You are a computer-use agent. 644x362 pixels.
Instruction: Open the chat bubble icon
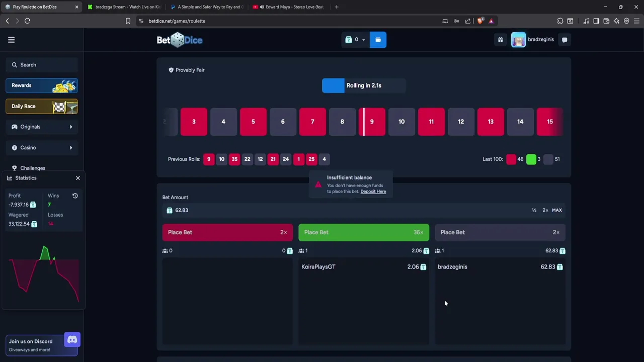tap(565, 40)
